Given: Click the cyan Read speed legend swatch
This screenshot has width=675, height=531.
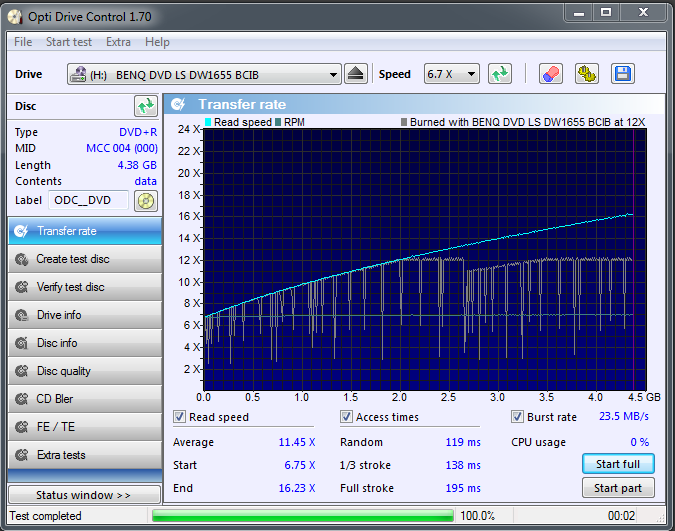Looking at the screenshot, I should (208, 122).
